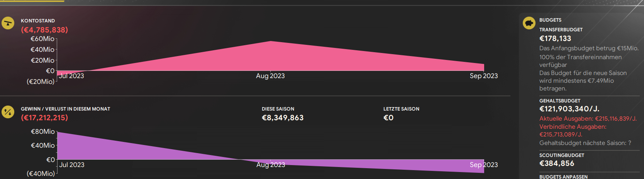Viewport: 644px width, 179px height.
Task: Click the Gehaltsbudget amount €121,903,340/J.
Action: (569, 109)
